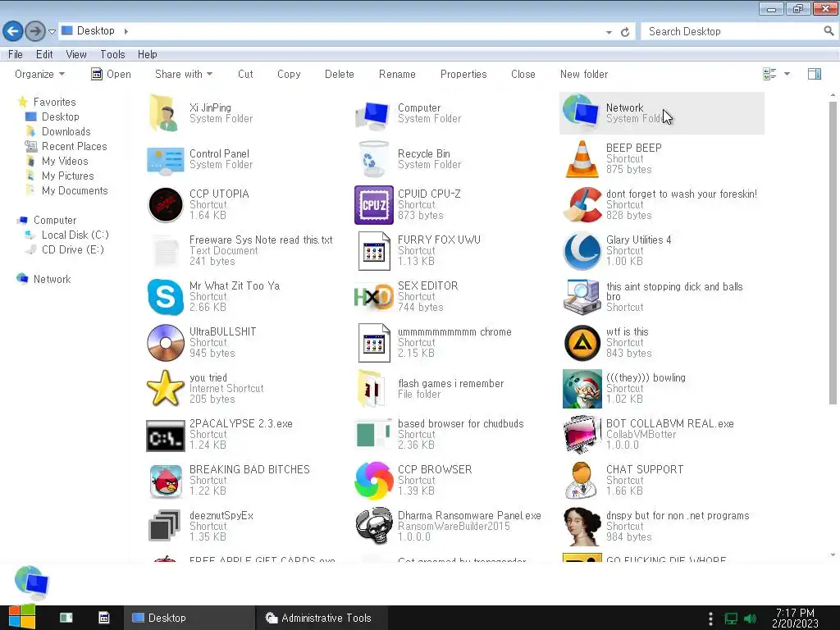Open the Edit menu
This screenshot has width=840, height=630.
(x=44, y=54)
